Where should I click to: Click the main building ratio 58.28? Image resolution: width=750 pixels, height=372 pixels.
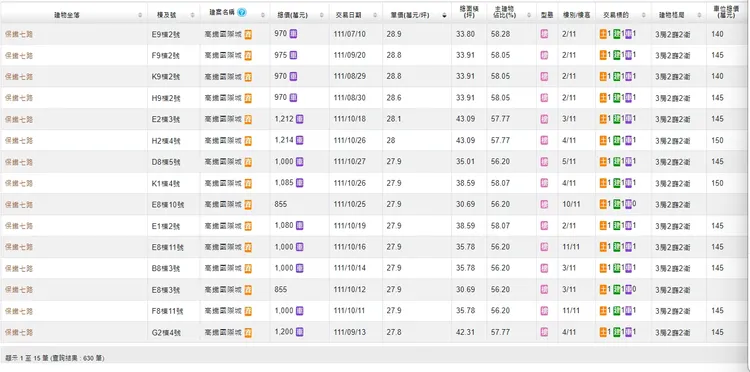tap(500, 34)
